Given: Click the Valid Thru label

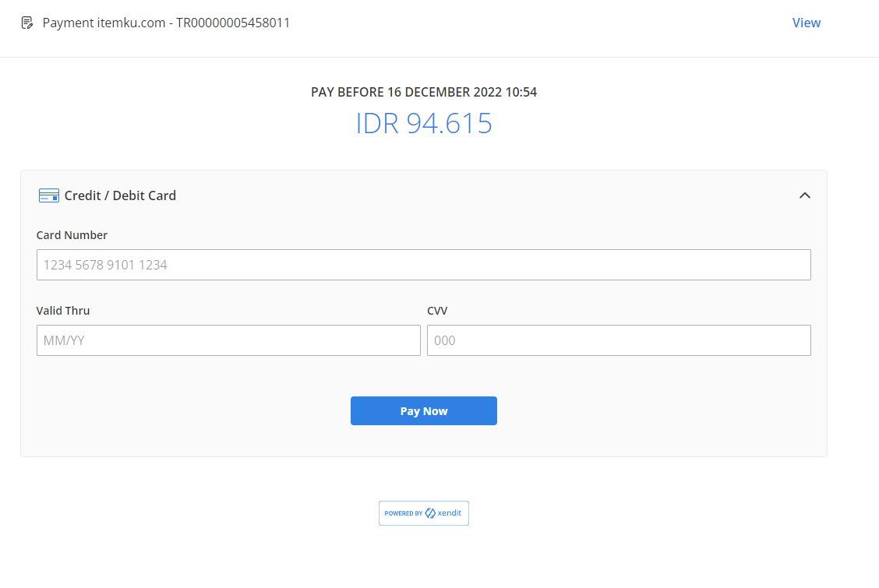Looking at the screenshot, I should tap(63, 311).
